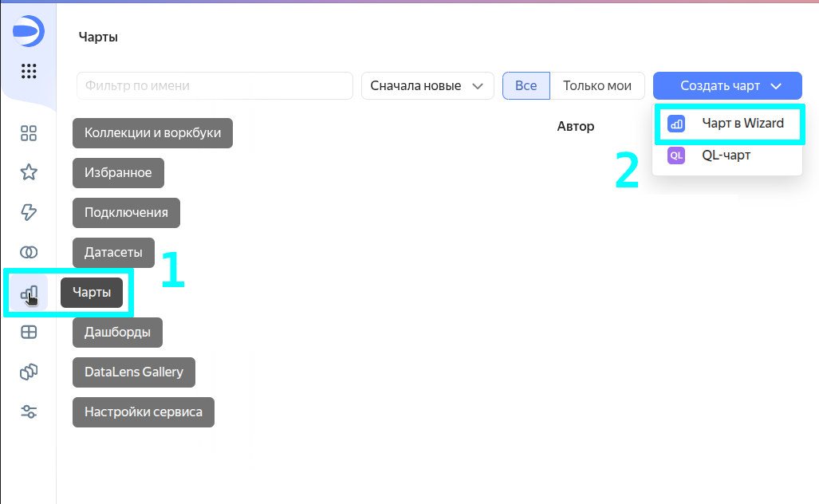Open Connections lightning icon in sidebar
This screenshot has height=504, width=819.
(29, 212)
